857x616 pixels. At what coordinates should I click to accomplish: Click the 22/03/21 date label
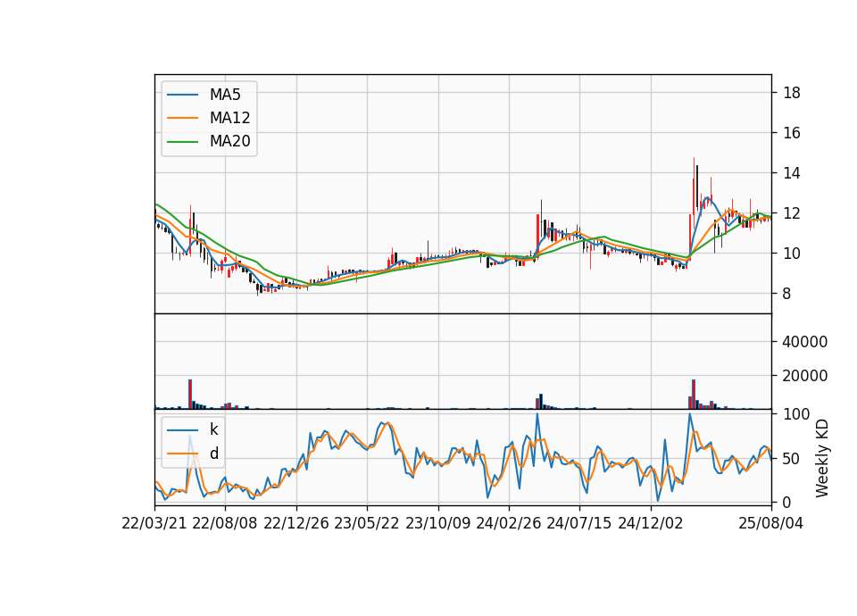point(154,523)
